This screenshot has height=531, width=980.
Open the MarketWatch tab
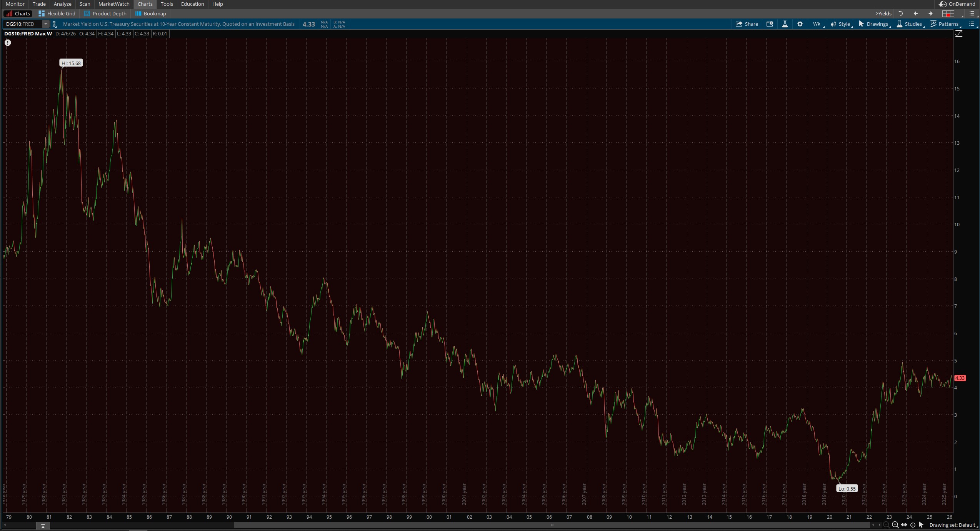(x=114, y=4)
